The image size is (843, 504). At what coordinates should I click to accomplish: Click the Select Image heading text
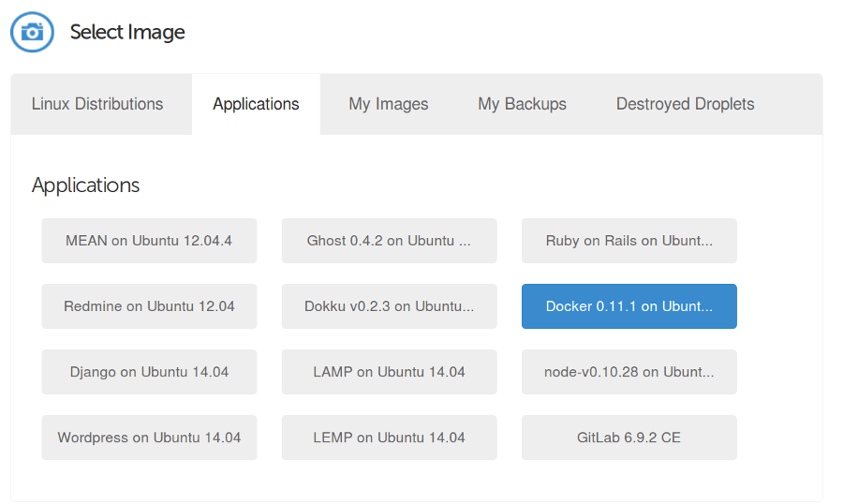point(127,32)
